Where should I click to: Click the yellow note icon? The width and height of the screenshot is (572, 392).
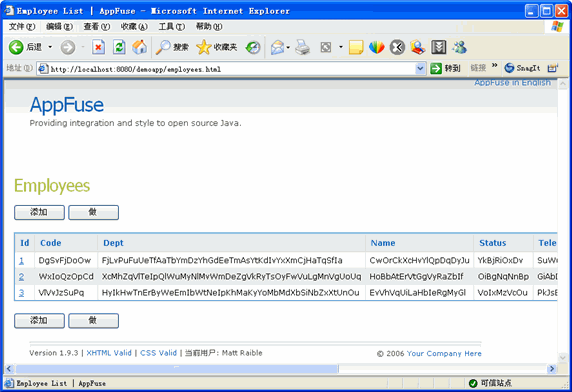click(356, 47)
